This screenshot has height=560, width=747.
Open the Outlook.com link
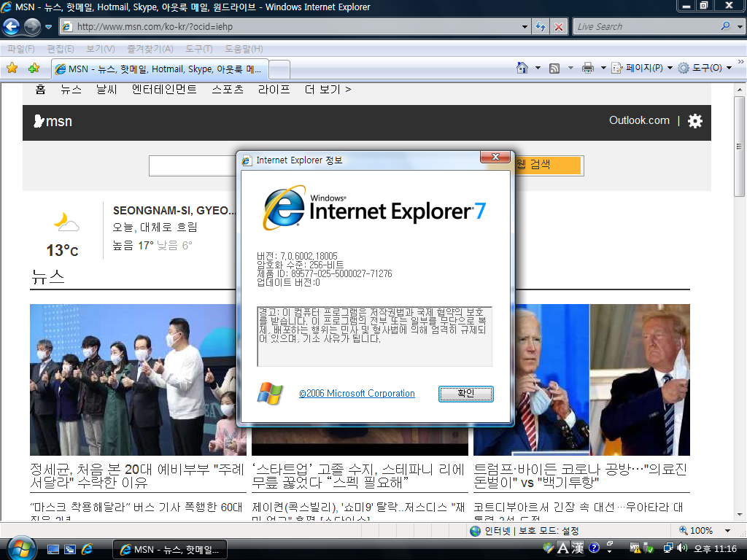pyautogui.click(x=639, y=120)
